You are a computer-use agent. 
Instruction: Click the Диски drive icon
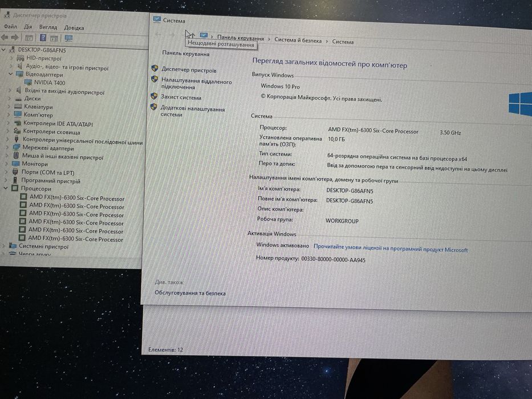click(x=18, y=99)
